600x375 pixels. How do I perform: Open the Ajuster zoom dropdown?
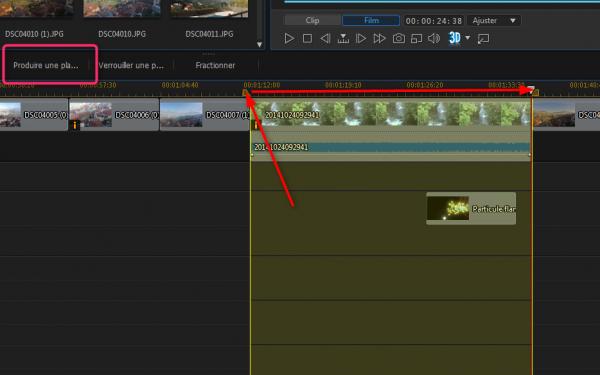click(x=494, y=20)
